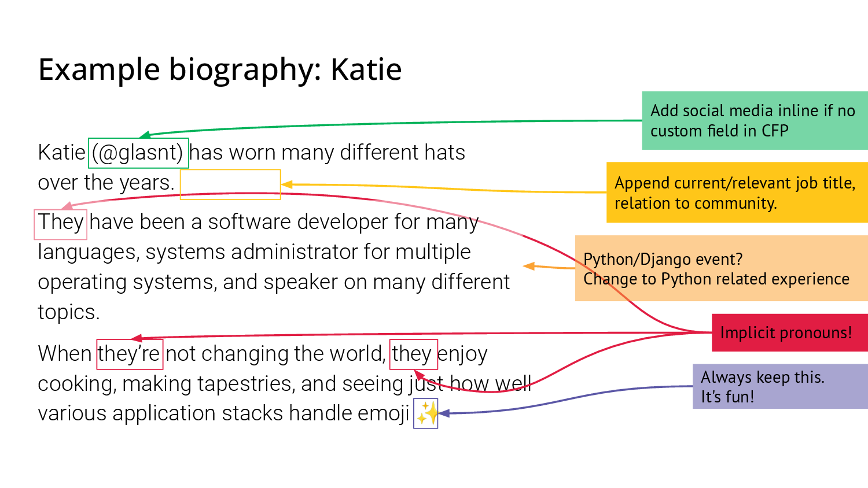Select the red 'Implicit pronouns!' note
The width and height of the screenshot is (868, 488).
[789, 332]
